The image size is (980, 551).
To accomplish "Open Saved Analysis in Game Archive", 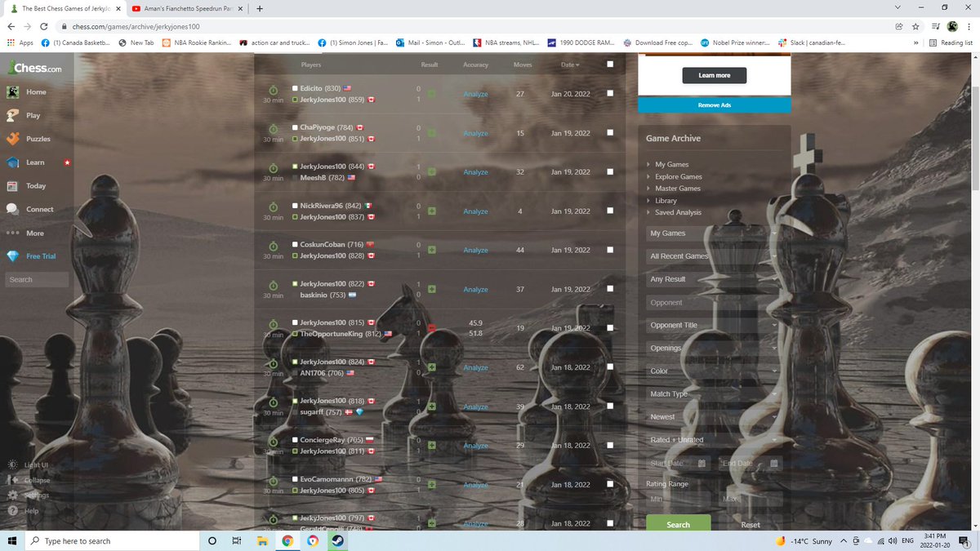I will click(678, 212).
